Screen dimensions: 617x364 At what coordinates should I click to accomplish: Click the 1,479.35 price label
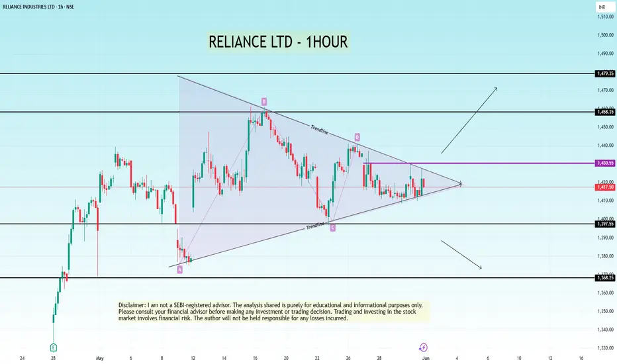(605, 73)
